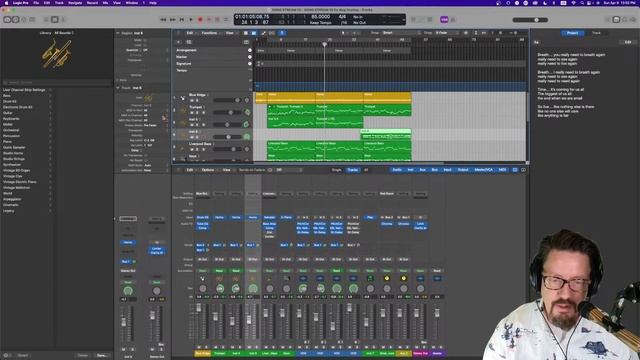The image size is (640, 360).
Task: Select the Studio Horns category in Library
Action: pyautogui.click(x=13, y=153)
